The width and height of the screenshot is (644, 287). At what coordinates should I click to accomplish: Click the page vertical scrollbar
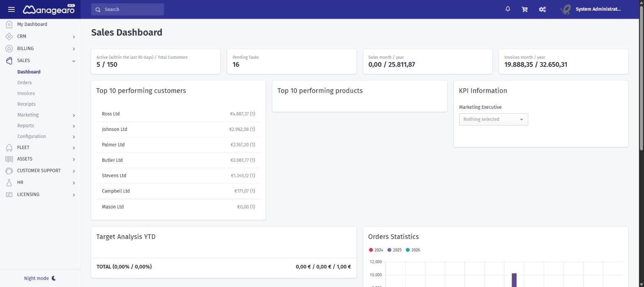coord(641,78)
